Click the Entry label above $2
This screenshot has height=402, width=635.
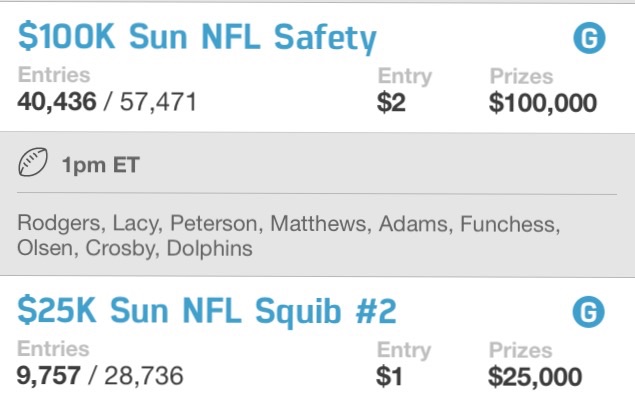pos(405,76)
